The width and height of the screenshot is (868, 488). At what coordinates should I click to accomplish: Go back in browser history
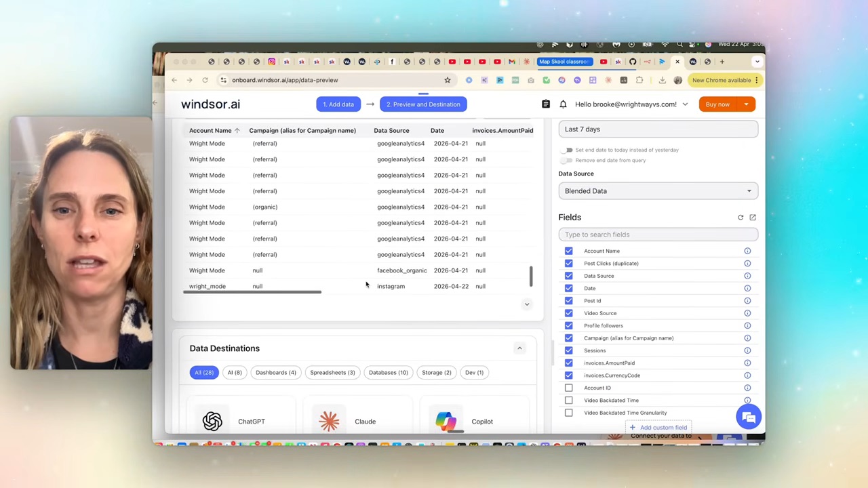click(174, 80)
